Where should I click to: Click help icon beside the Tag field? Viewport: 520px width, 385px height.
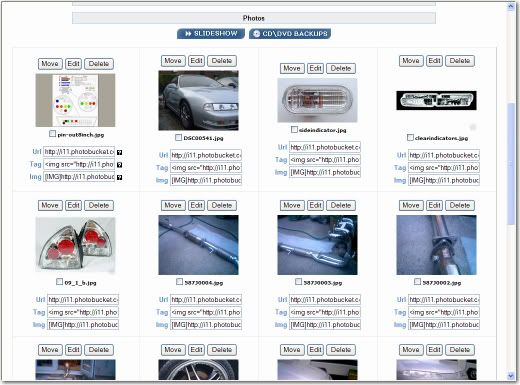[119, 165]
